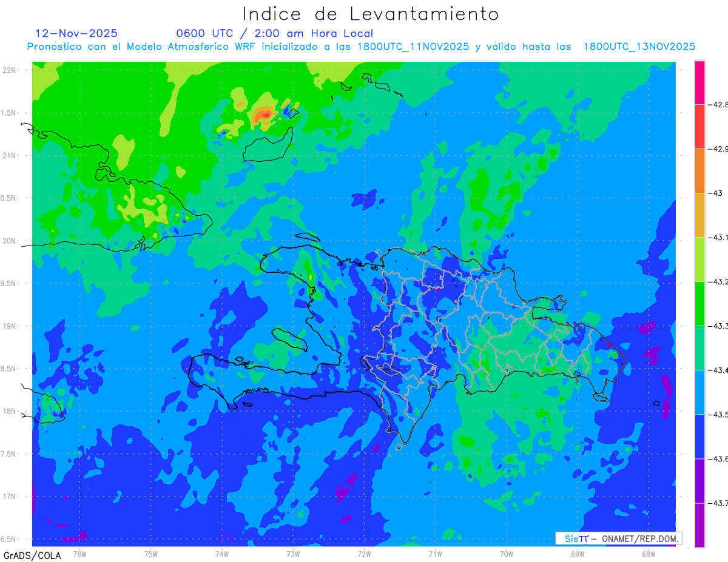Screen dimensions: 728x562
Task: Click the 20N latitude label
Action: coord(10,241)
